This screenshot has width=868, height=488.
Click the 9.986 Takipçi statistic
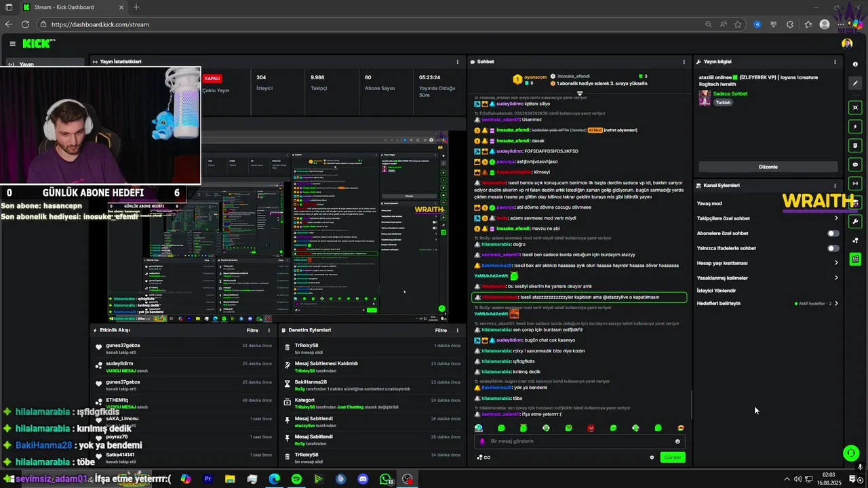coord(319,83)
